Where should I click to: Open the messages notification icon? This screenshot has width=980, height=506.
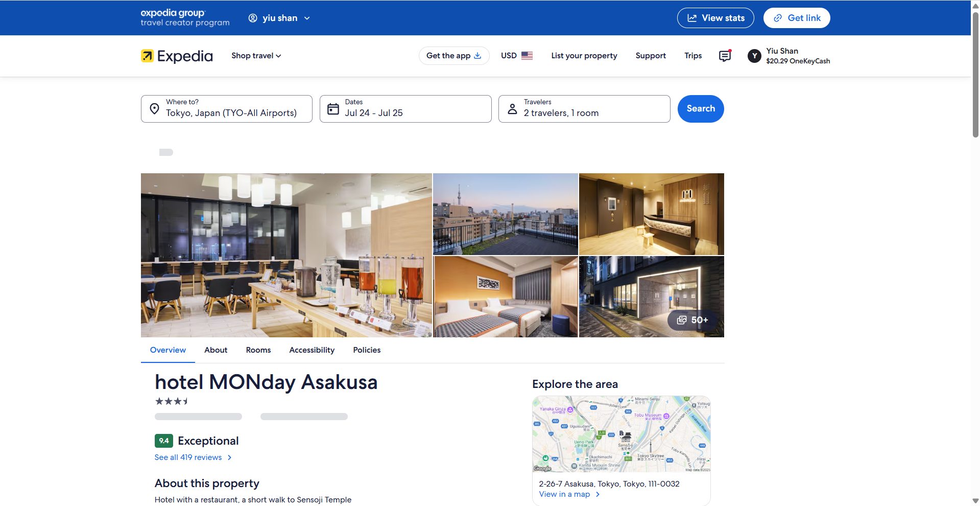pyautogui.click(x=725, y=56)
